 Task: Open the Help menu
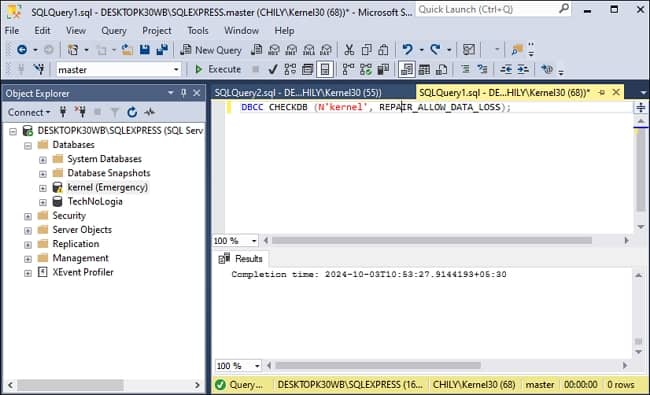[284, 31]
